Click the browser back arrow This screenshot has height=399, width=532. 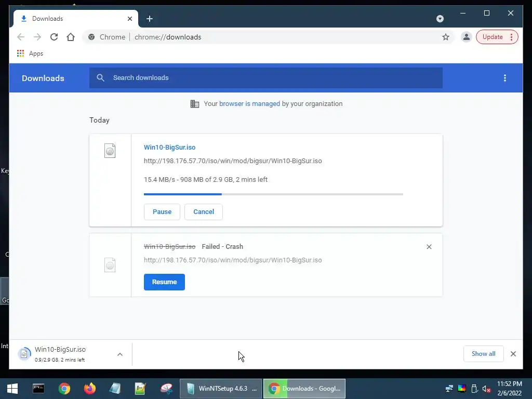click(x=21, y=37)
